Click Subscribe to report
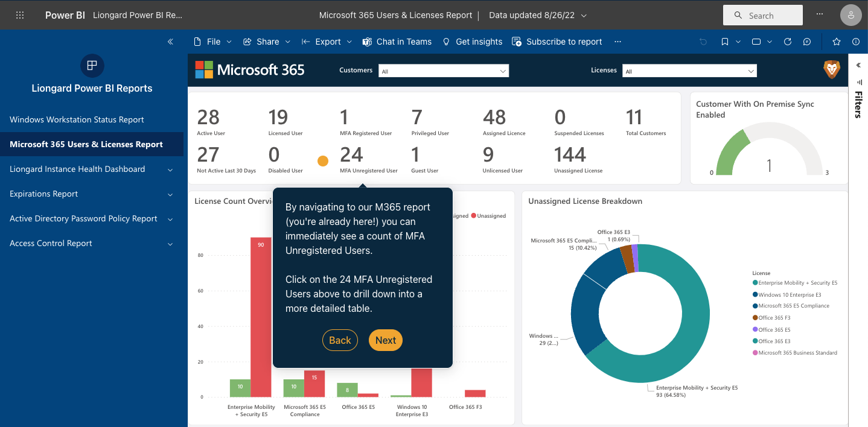This screenshot has width=868, height=427. [557, 42]
